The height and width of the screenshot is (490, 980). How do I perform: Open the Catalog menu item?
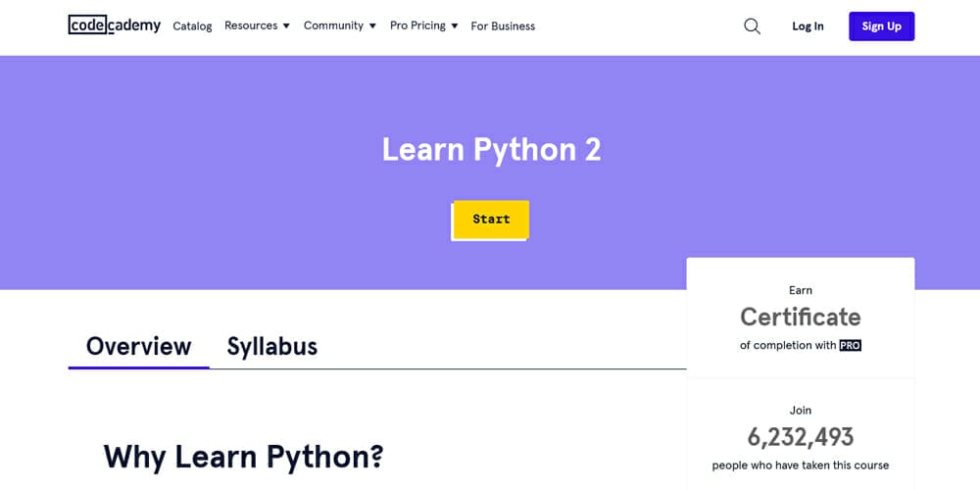pyautogui.click(x=192, y=26)
